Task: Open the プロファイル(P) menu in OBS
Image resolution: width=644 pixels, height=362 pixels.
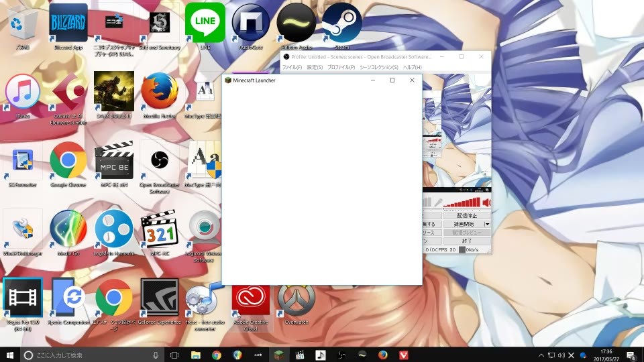Action: pyautogui.click(x=341, y=67)
